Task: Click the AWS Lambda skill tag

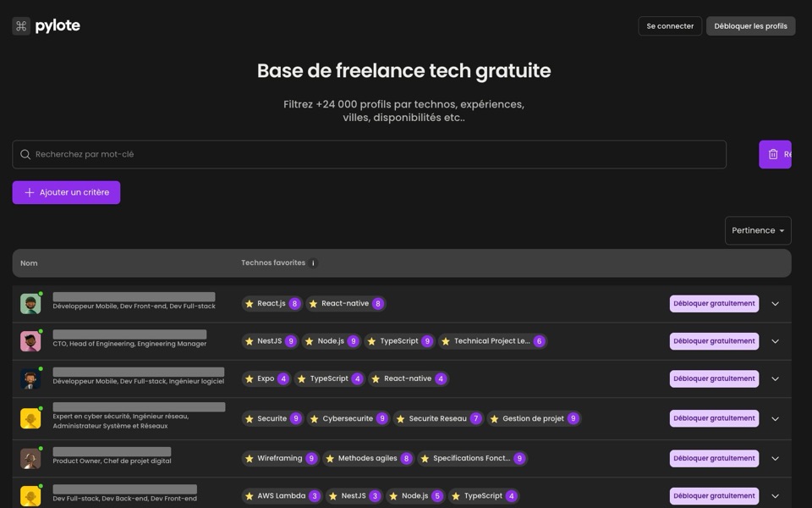Action: click(x=282, y=496)
